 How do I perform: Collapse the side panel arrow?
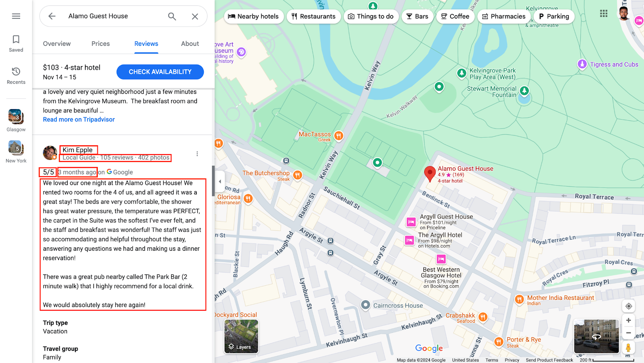(220, 181)
